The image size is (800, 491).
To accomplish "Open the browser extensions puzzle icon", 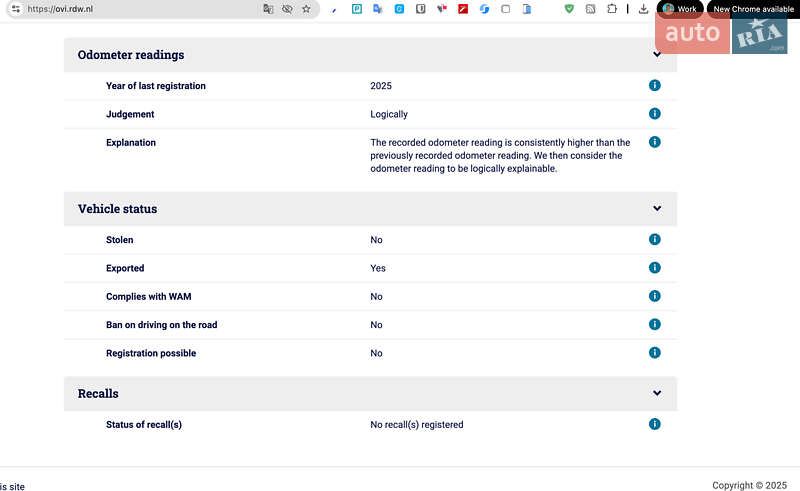I will pos(612,9).
